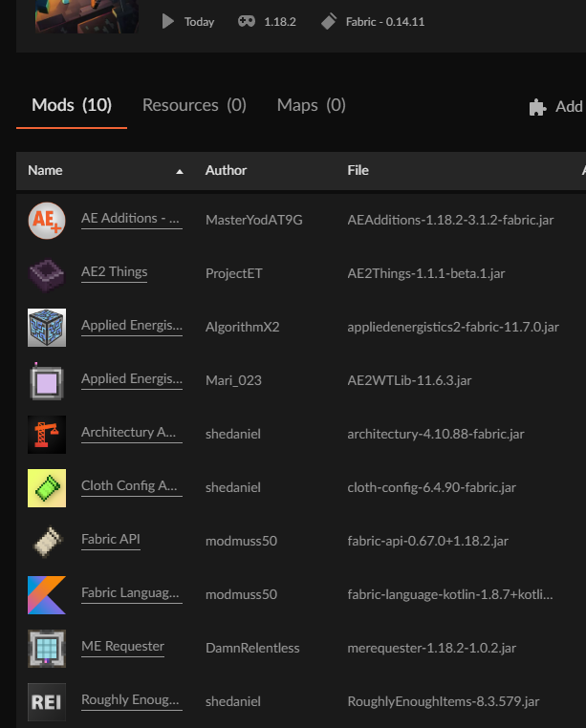Viewport: 586px width, 728px height.
Task: Click author MasterYodAT9G
Action: 253,220
